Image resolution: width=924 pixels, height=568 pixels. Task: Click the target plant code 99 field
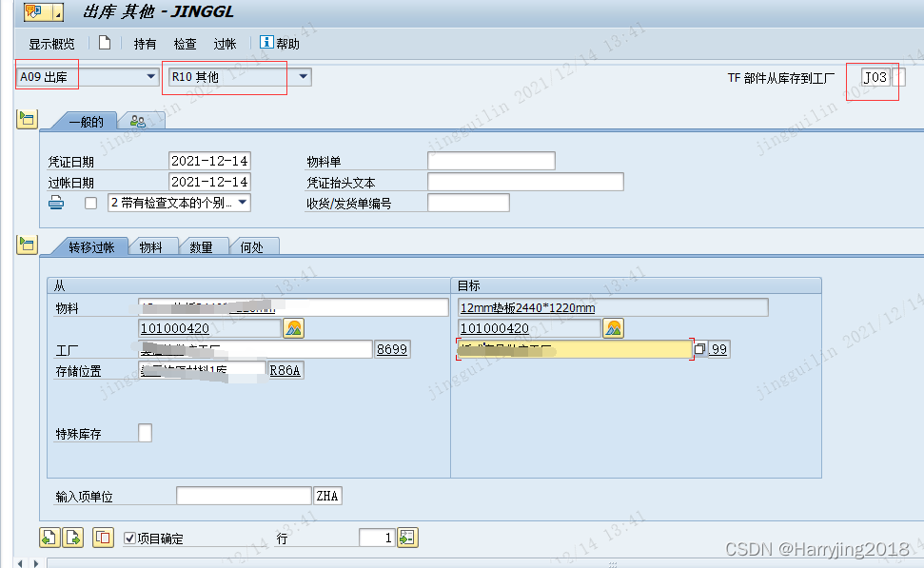(718, 349)
